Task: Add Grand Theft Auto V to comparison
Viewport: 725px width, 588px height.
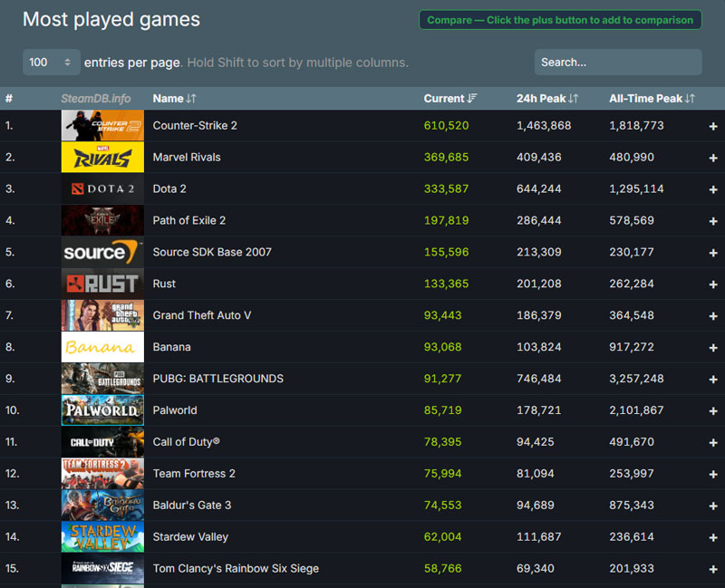Action: (713, 316)
